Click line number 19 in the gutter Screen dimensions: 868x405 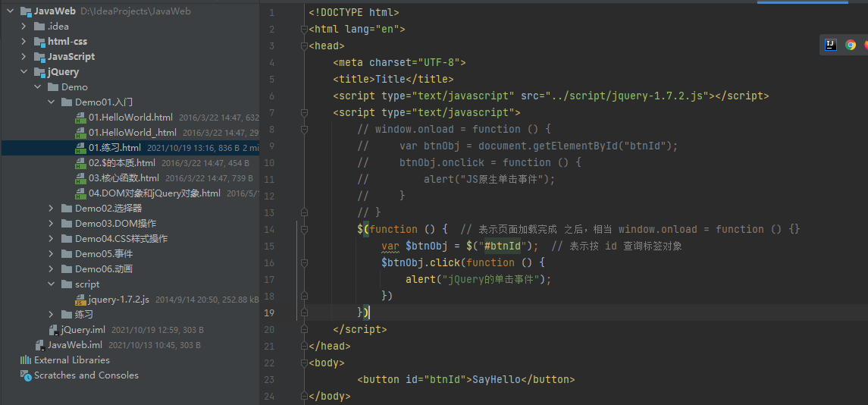[269, 312]
